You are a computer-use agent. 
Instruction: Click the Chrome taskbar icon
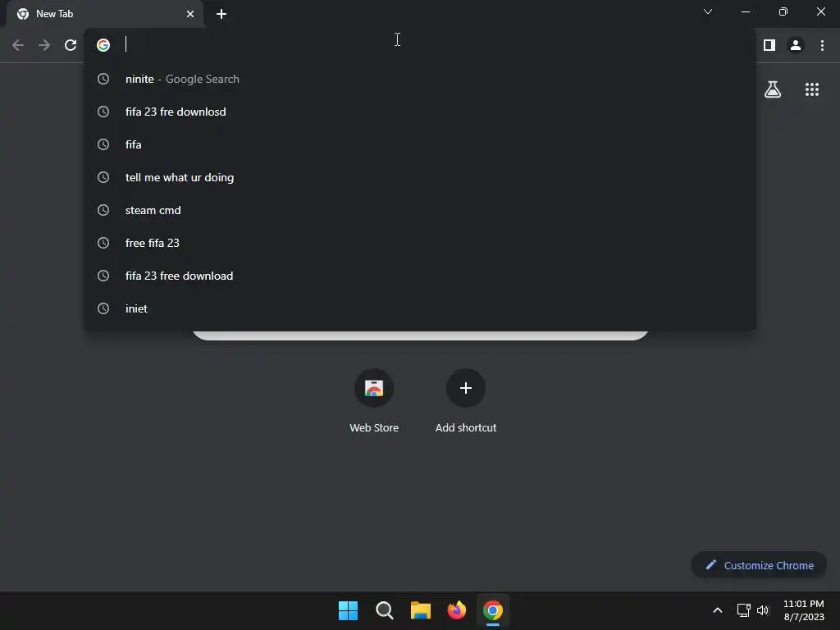pos(493,610)
